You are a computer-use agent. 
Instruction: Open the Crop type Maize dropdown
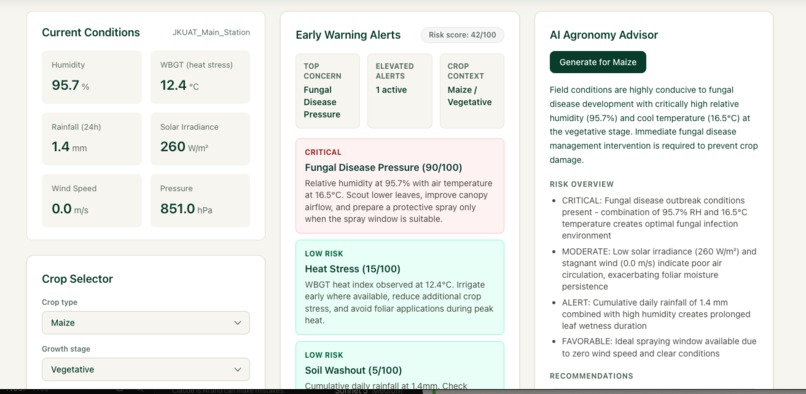146,323
